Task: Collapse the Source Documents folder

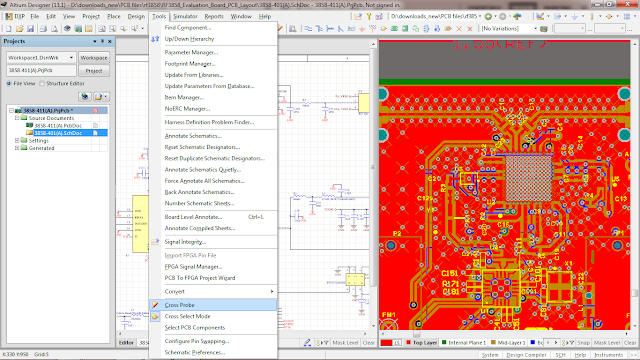Action: (17, 118)
